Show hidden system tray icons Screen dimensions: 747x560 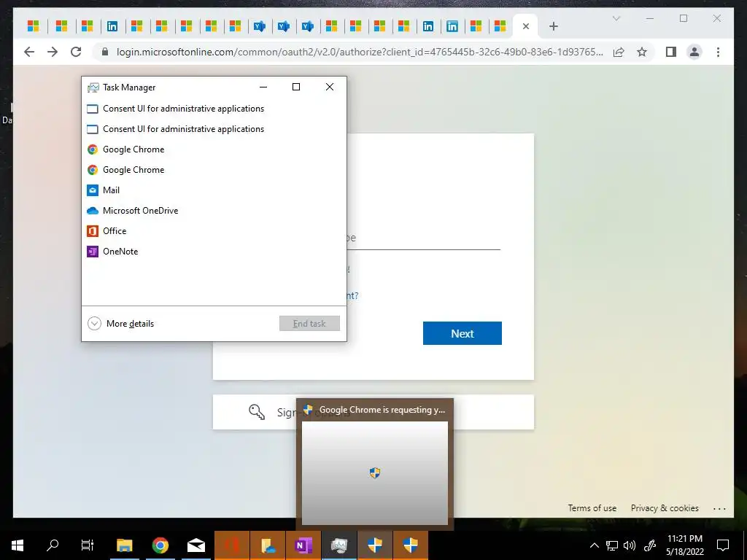point(594,545)
